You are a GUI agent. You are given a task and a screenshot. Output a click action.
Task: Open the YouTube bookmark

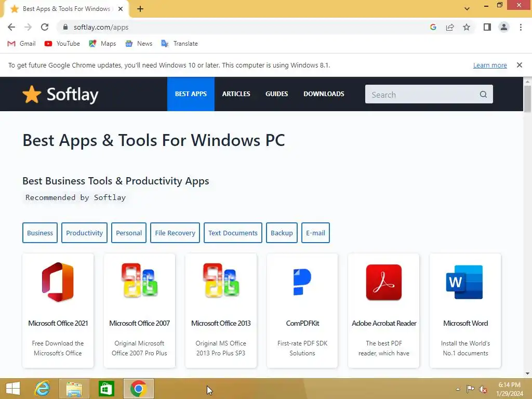(x=62, y=44)
